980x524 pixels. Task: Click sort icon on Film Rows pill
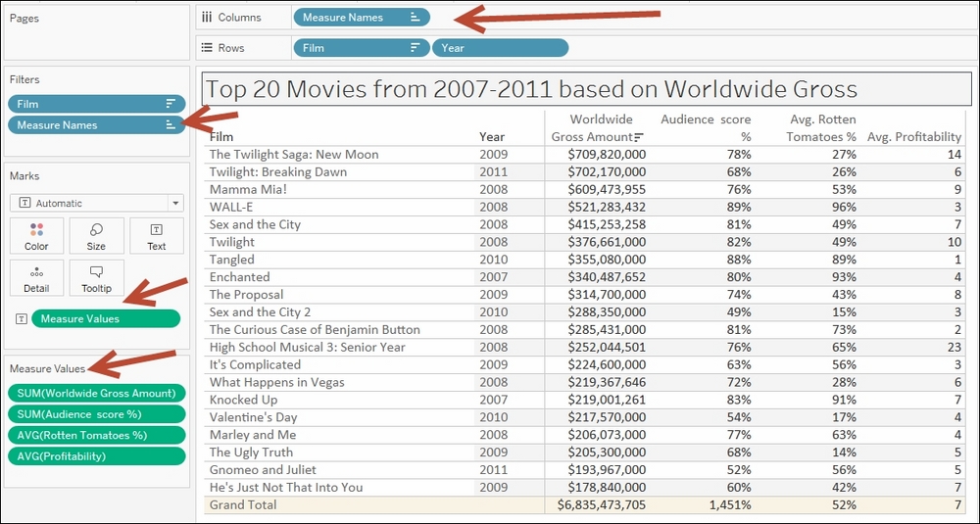pyautogui.click(x=415, y=47)
